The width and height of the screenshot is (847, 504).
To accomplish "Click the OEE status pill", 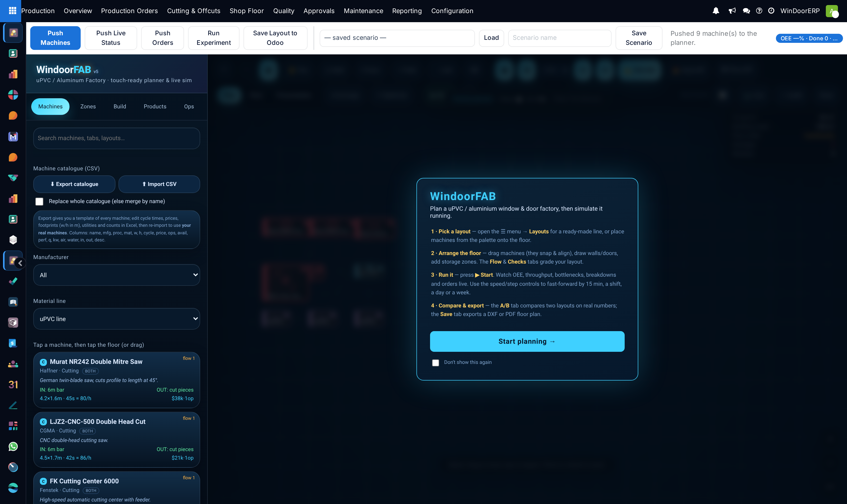I will click(x=809, y=38).
